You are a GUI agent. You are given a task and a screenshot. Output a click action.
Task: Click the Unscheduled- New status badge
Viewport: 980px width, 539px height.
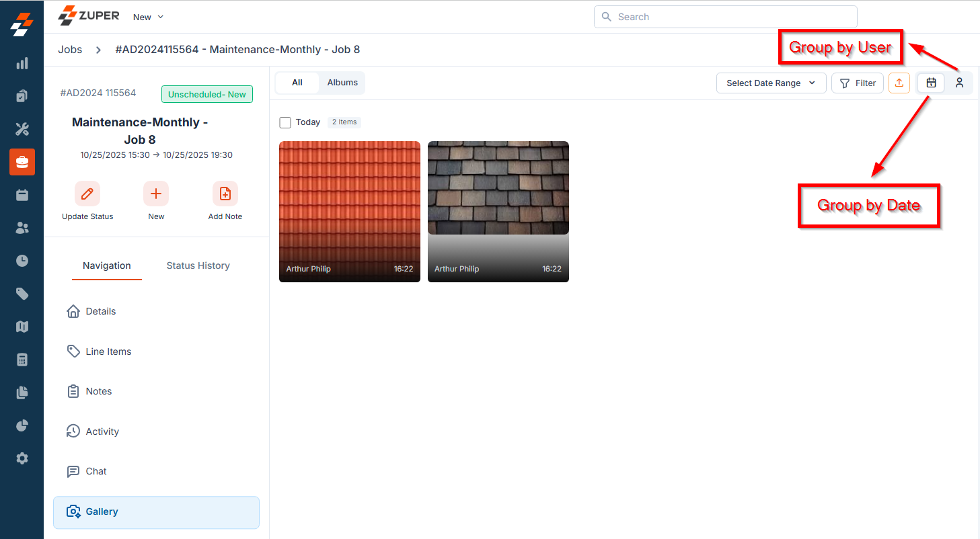coord(207,94)
